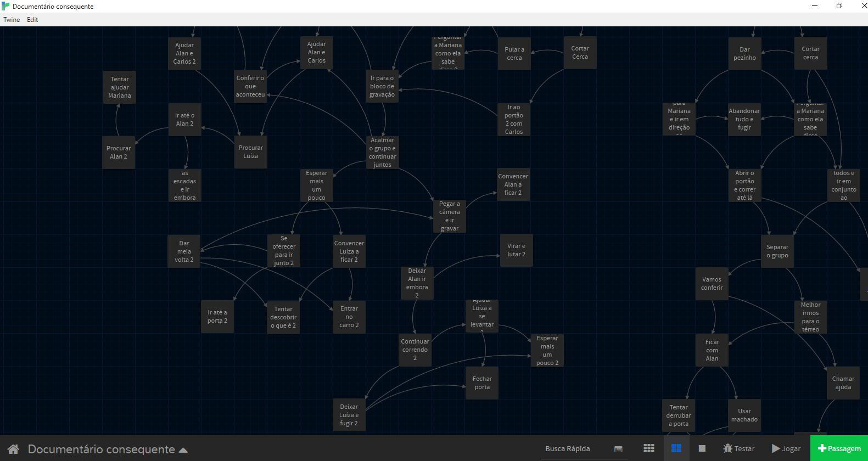Select the 'Procurar Luíza' passage
This screenshot has height=461, width=868.
tap(251, 152)
